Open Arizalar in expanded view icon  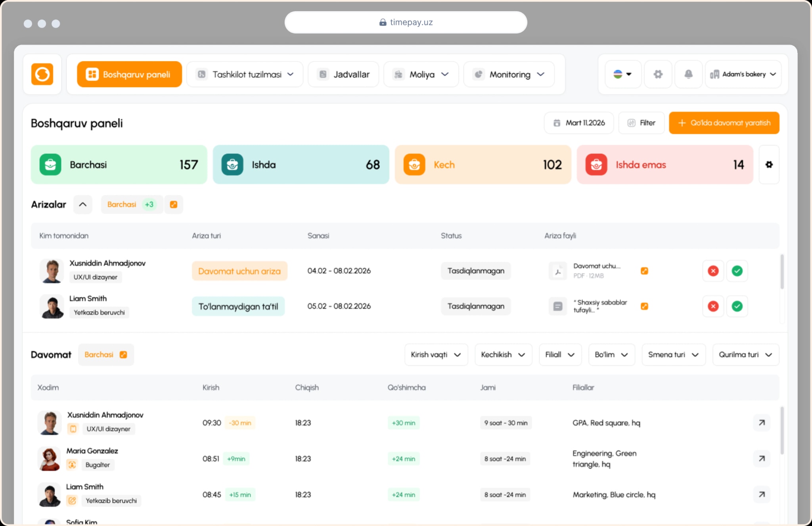(174, 205)
